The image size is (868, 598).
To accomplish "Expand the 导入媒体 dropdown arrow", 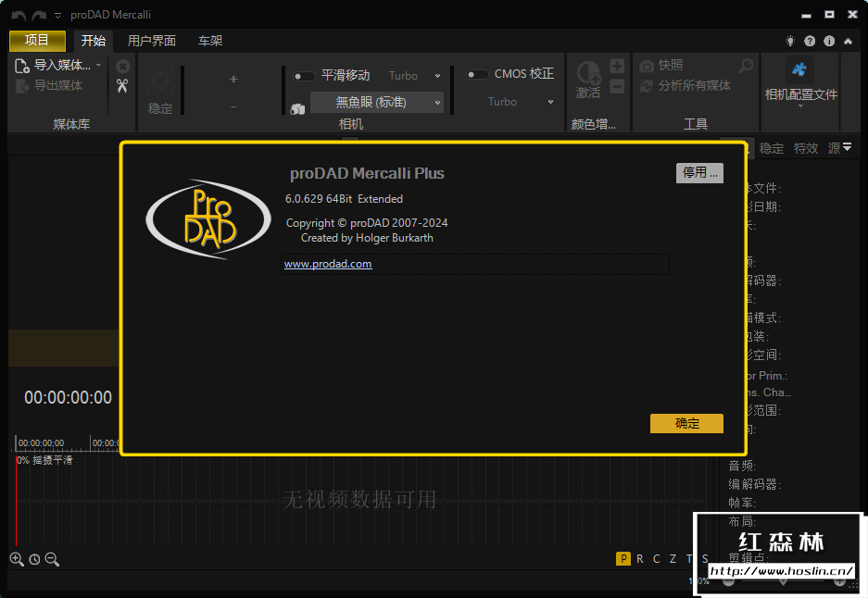I will pyautogui.click(x=98, y=66).
